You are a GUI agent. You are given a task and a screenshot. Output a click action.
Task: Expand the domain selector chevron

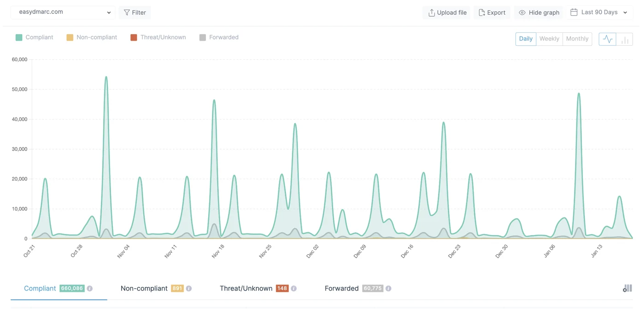pos(109,12)
